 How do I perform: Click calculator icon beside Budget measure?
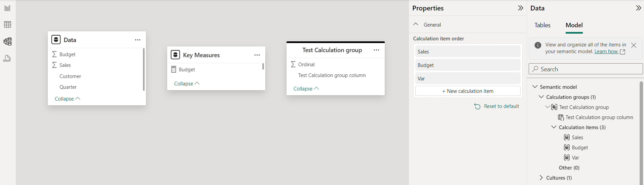pos(174,69)
